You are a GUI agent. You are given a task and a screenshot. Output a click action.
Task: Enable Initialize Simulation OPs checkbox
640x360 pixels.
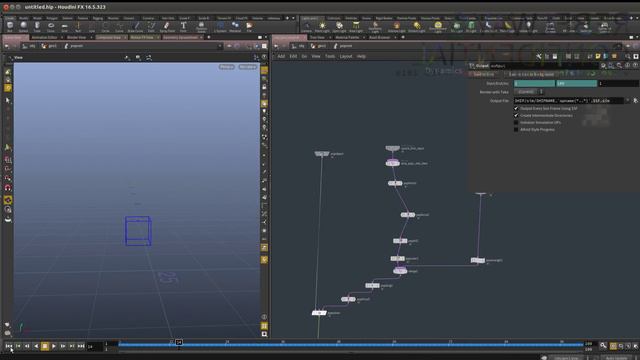(x=516, y=122)
